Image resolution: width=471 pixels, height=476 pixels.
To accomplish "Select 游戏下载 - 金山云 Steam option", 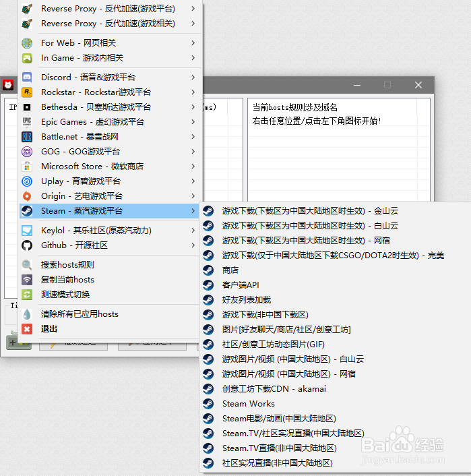I will click(x=336, y=211).
